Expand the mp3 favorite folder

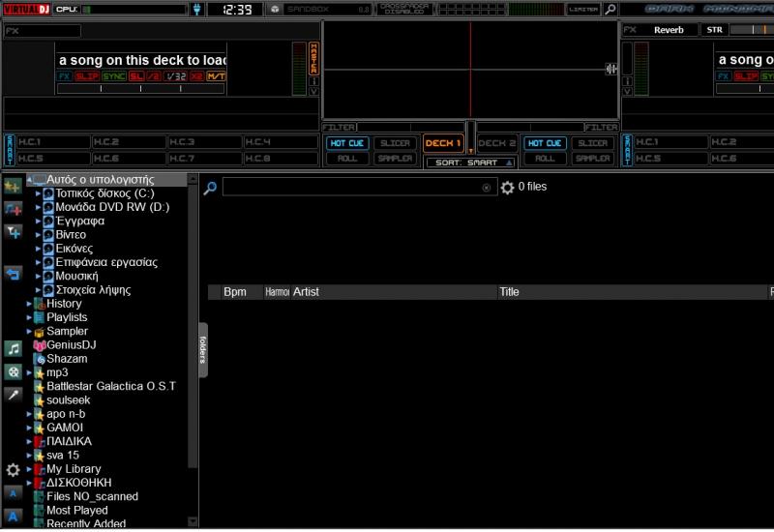coord(29,372)
